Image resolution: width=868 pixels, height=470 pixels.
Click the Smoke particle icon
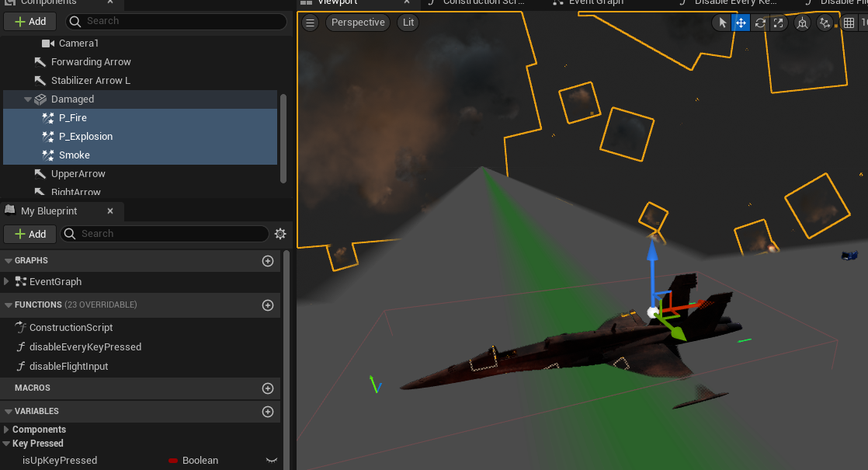(48, 155)
